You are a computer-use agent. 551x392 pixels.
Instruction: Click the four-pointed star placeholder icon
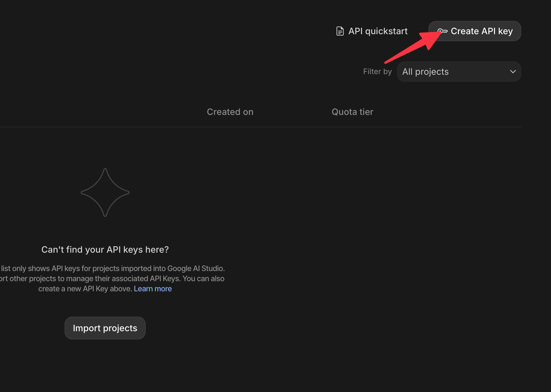coord(105,193)
